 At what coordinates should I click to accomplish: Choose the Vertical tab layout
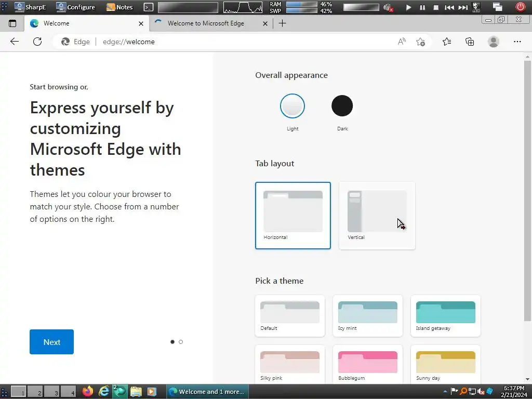tap(377, 216)
